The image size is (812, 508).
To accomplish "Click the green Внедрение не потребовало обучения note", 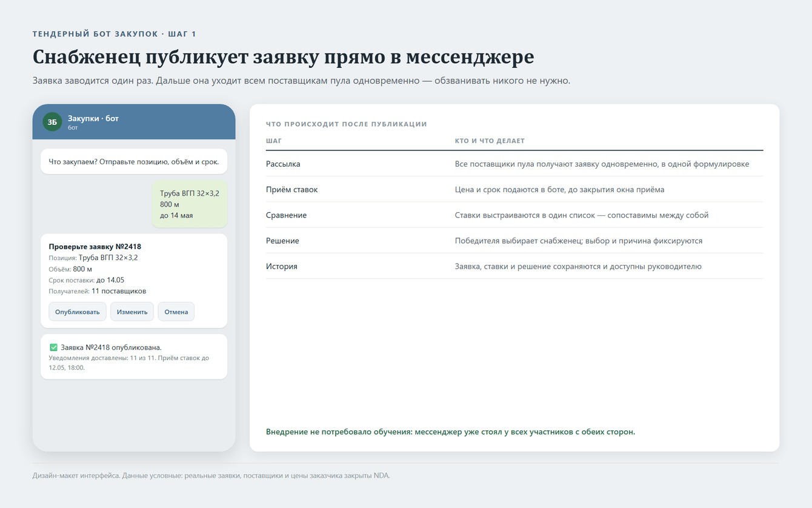I will click(450, 432).
